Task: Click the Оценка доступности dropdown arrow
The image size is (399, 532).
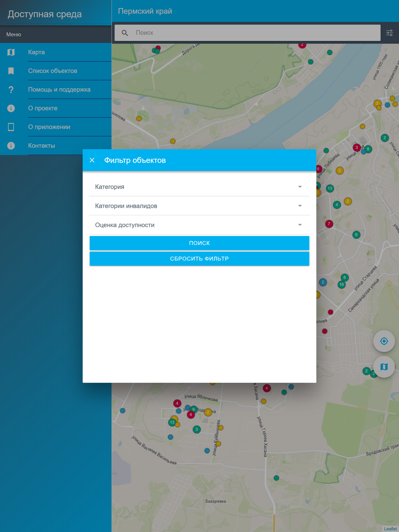Action: [300, 225]
